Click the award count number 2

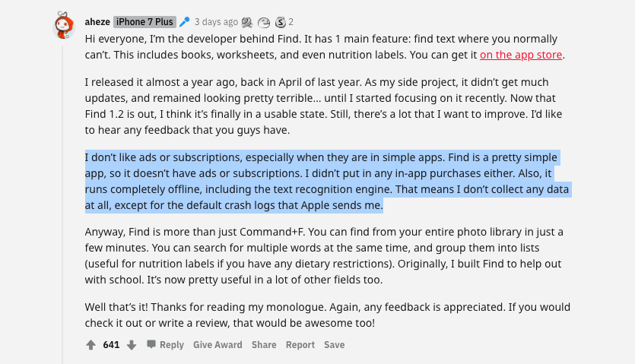[291, 22]
